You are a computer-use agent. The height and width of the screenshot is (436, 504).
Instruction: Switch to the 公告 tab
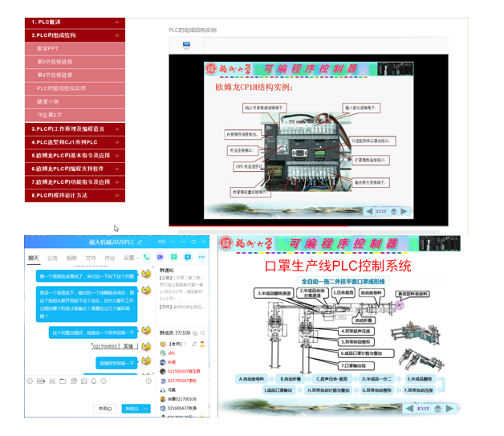coord(52,258)
